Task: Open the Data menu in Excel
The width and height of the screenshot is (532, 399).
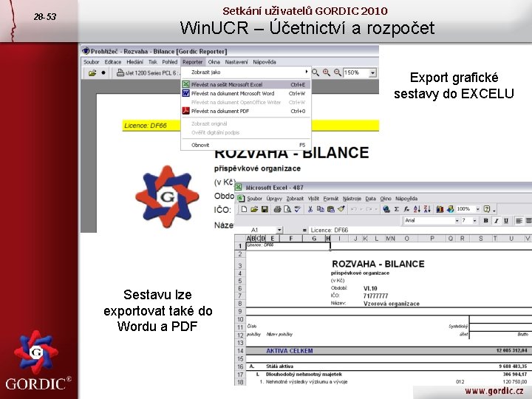Action: pos(370,199)
